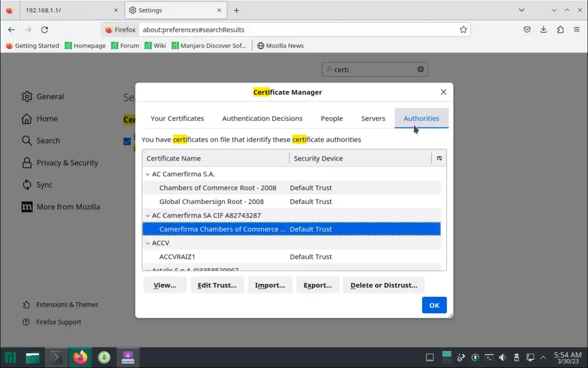Open a new tab with plus icon
The width and height of the screenshot is (588, 368).
pyautogui.click(x=236, y=10)
